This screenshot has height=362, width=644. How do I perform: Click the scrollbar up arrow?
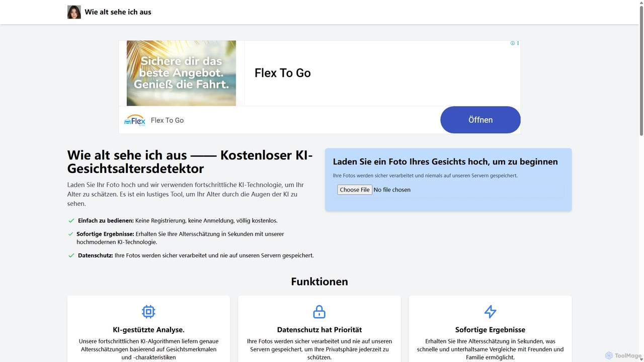coord(641,3)
